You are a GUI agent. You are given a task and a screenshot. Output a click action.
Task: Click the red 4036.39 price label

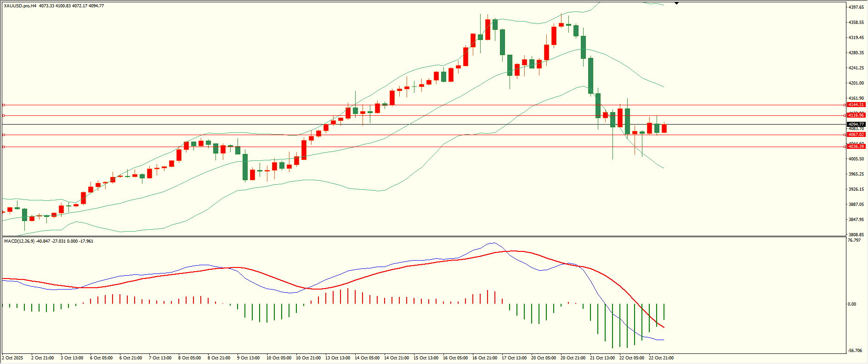pos(856,147)
